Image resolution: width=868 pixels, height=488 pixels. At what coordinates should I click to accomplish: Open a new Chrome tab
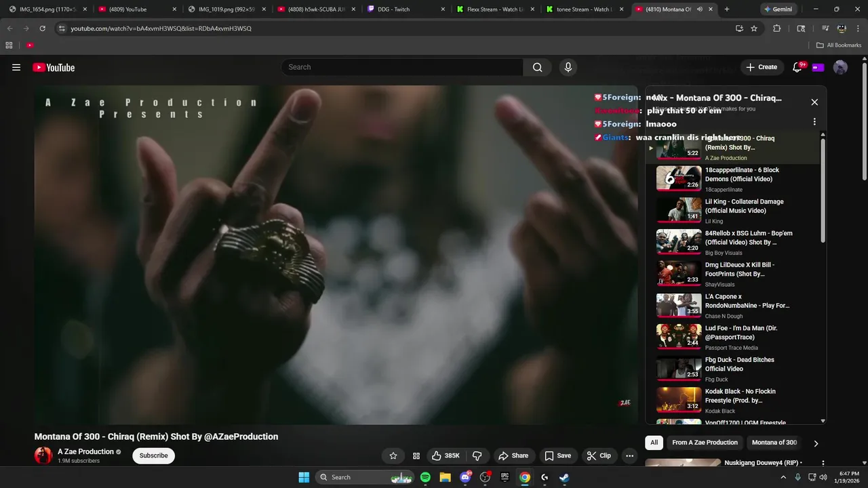(x=727, y=9)
